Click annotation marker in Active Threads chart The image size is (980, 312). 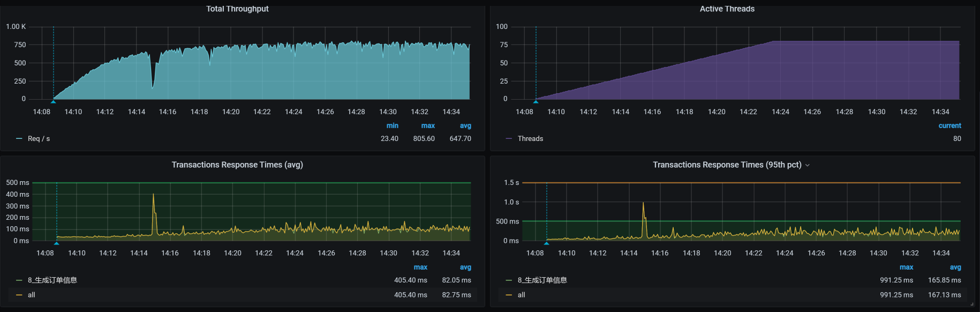click(x=536, y=101)
